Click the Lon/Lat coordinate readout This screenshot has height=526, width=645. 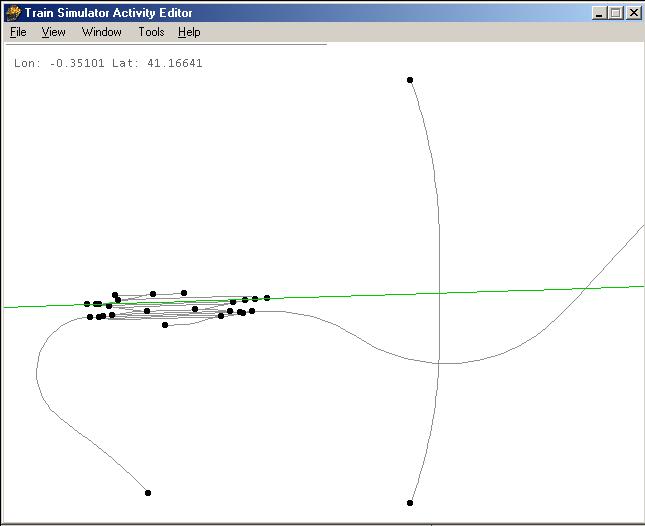(x=109, y=63)
